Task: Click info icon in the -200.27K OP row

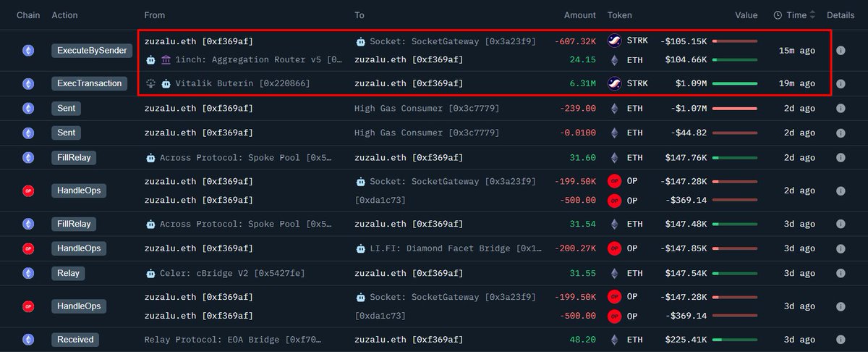Action: [841, 248]
